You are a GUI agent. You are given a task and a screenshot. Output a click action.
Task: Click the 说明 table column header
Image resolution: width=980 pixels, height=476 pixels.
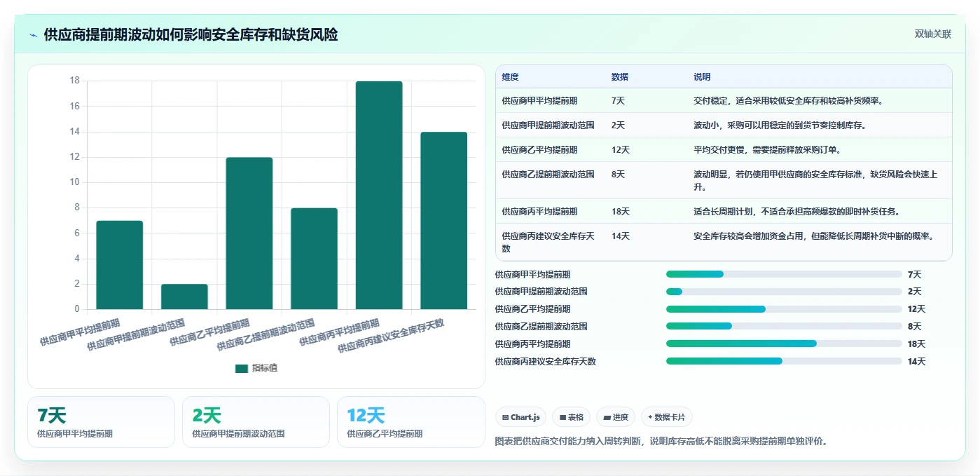coord(702,77)
